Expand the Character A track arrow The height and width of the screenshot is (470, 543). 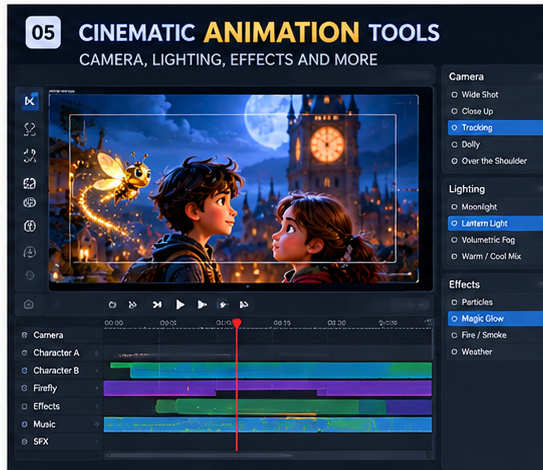tap(97, 353)
